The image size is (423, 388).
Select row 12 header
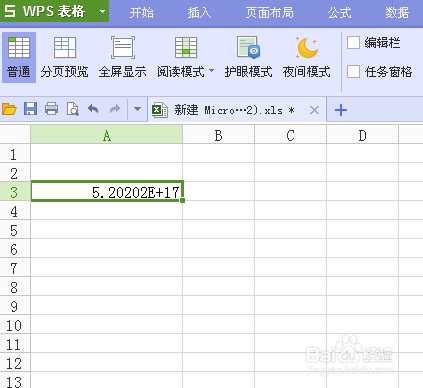point(15,362)
